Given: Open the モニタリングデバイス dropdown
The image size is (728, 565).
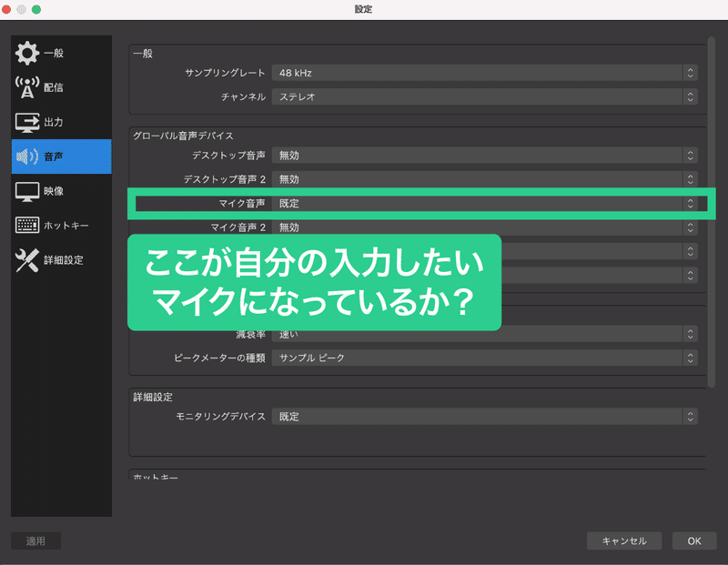Looking at the screenshot, I should point(485,417).
